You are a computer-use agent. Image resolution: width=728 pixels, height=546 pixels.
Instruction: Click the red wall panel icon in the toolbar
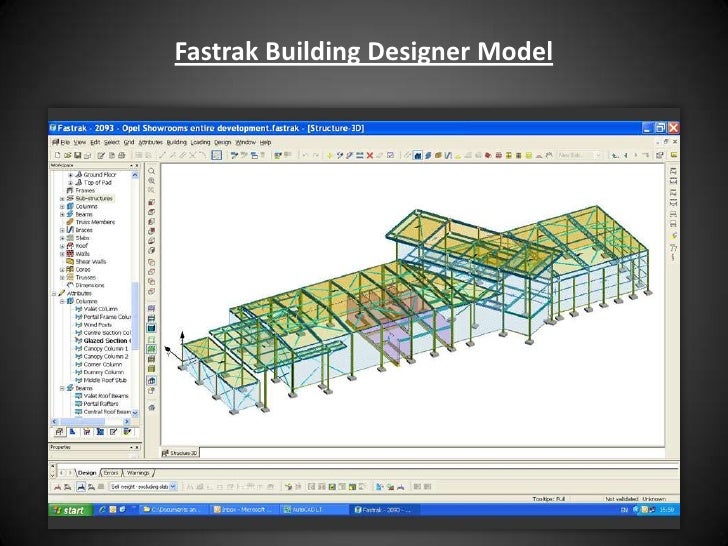click(x=499, y=156)
